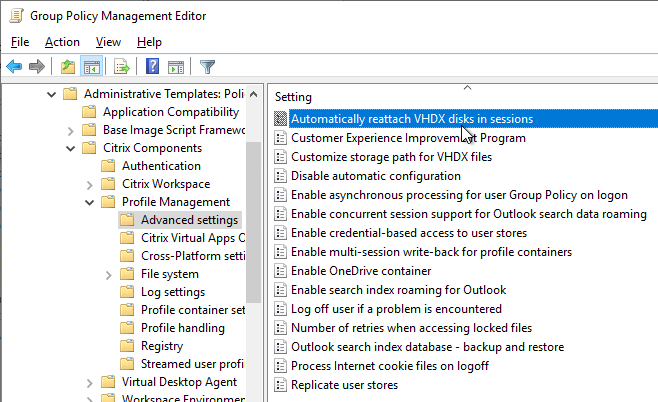
Task: Expand the File system tree node
Action: pyautogui.click(x=108, y=275)
